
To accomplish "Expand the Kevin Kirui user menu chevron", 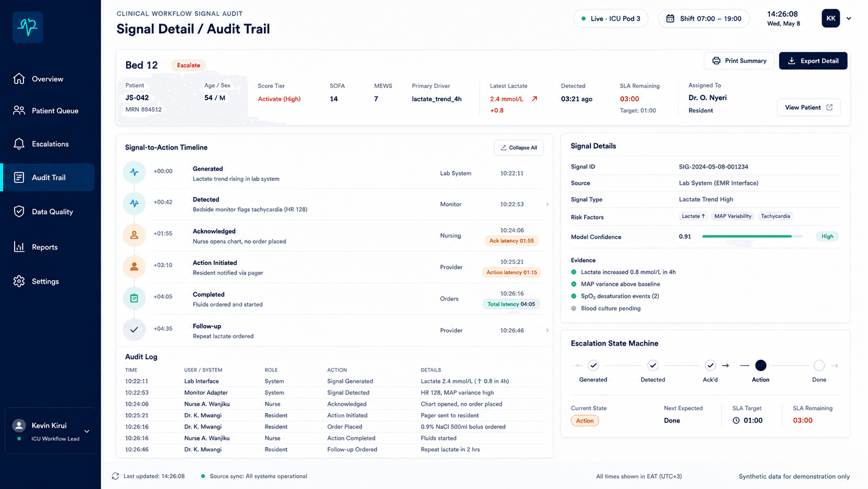I will coord(87,431).
